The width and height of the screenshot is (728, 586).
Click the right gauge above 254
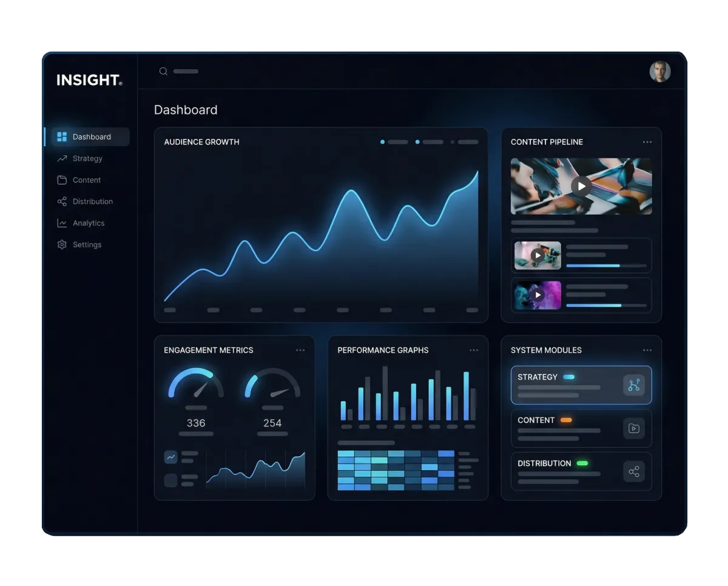click(272, 383)
